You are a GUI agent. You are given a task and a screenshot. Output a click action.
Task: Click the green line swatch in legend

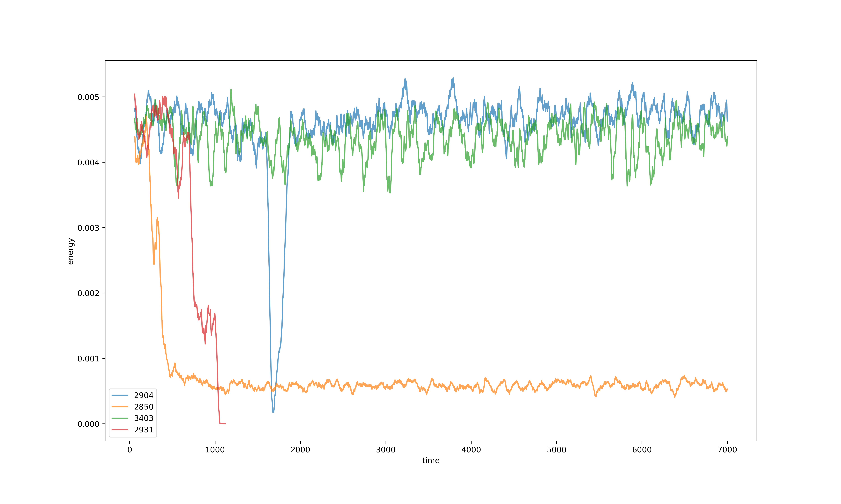pos(120,418)
